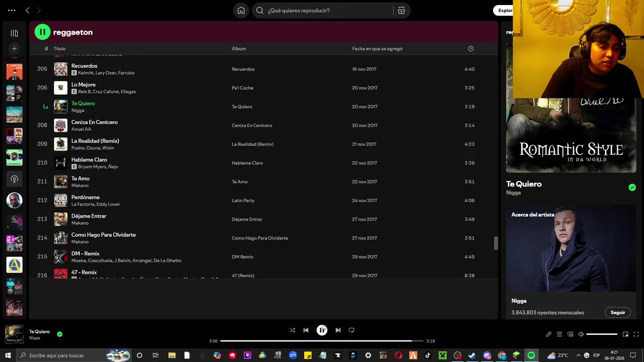Open the Pa'l Coche album link
The width and height of the screenshot is (644, 362).
click(243, 88)
